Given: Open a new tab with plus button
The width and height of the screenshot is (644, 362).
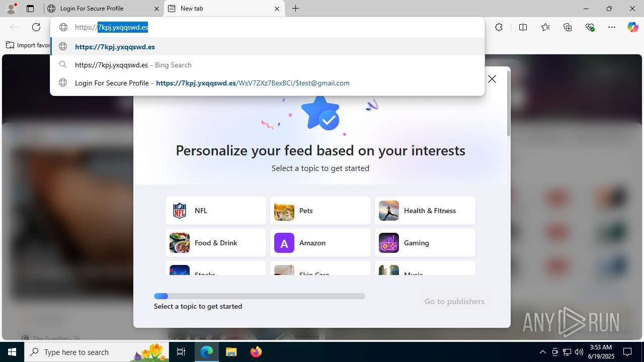Looking at the screenshot, I should tap(296, 9).
